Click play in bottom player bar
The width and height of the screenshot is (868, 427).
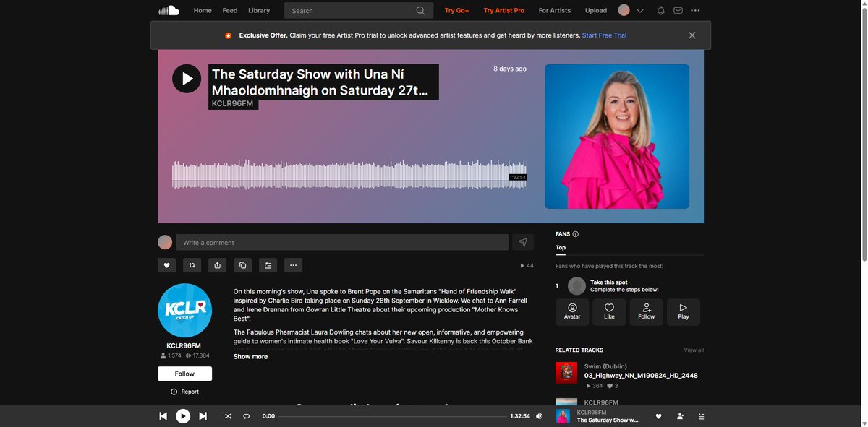click(183, 416)
